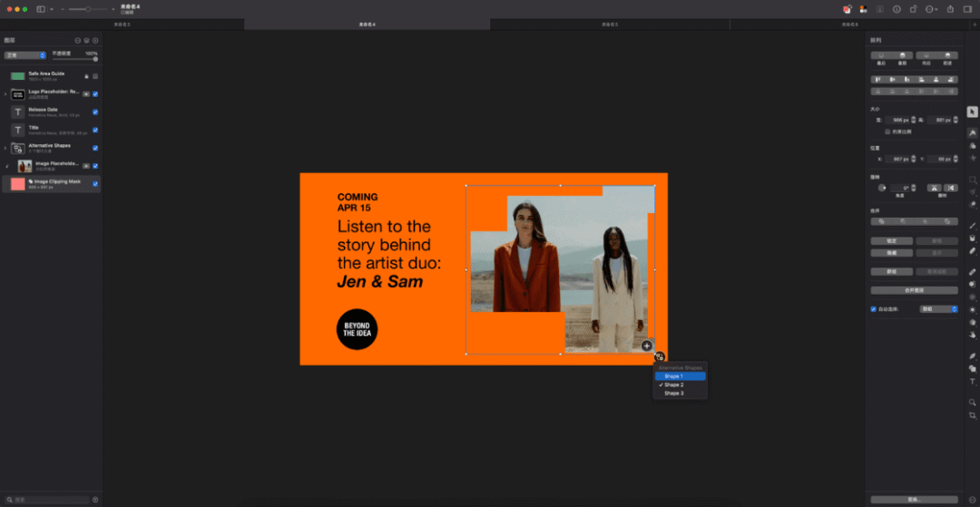Toggle visibility of Alternative Shapes layer
Screen dimensions: 980x507
tap(95, 148)
